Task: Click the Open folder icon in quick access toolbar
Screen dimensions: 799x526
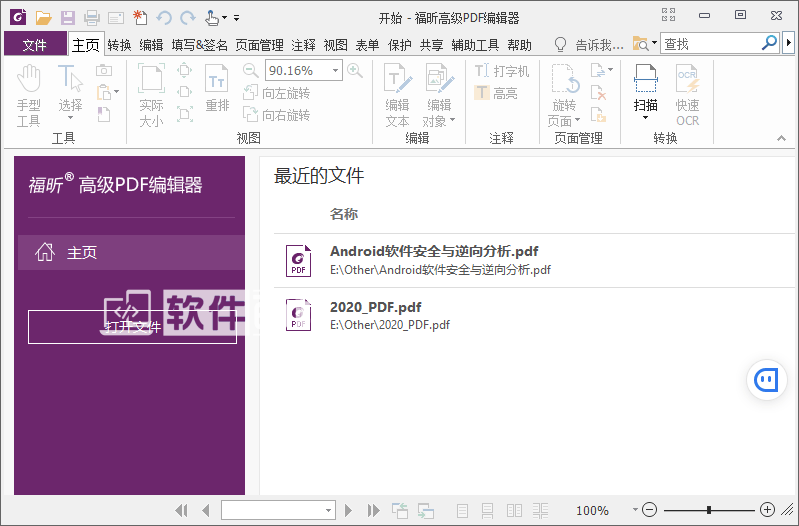Action: tap(42, 17)
